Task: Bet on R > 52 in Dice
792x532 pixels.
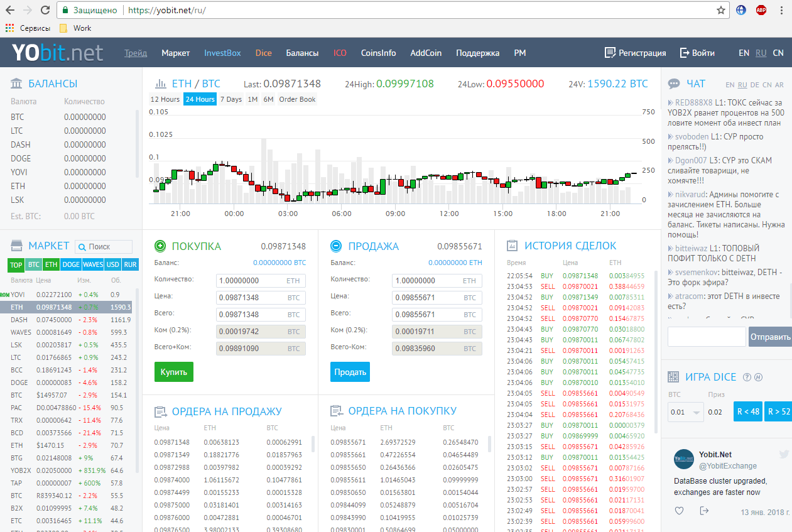Action: (779, 412)
